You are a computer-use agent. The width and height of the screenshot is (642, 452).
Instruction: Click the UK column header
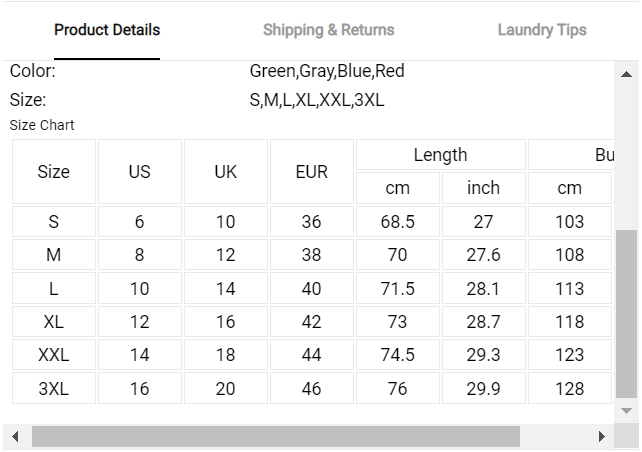(x=226, y=172)
